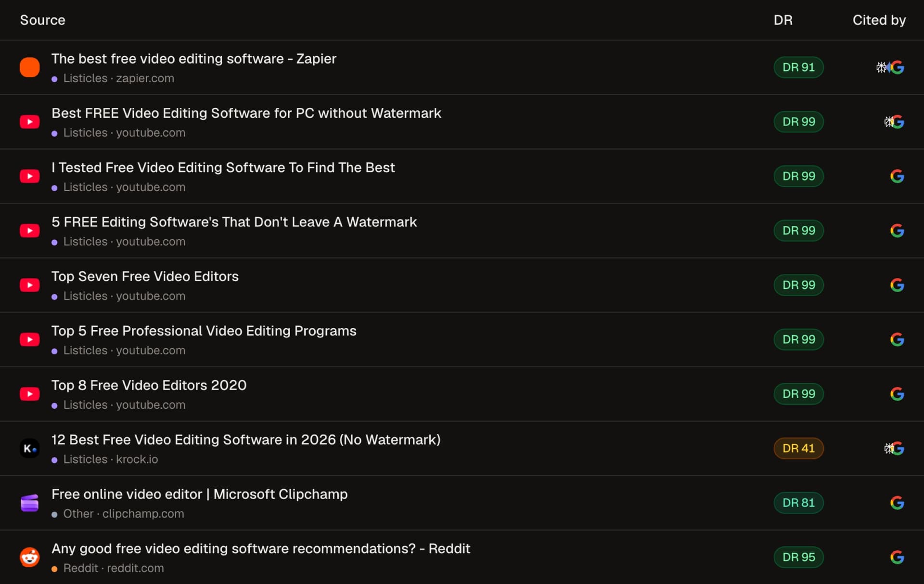Click Google icon in 'Top Seven Free Video Editors' row
Viewport: 924px width, 584px height.
click(897, 285)
